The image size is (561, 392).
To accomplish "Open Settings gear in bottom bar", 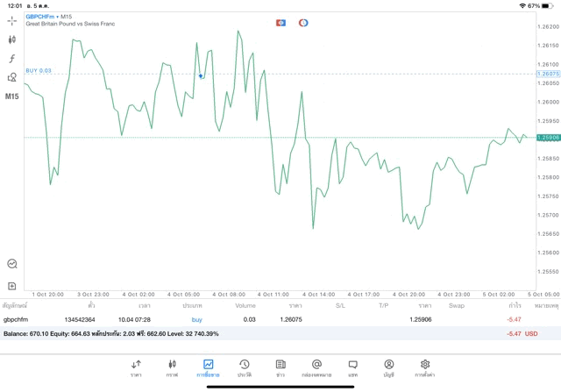I will pos(425,367).
